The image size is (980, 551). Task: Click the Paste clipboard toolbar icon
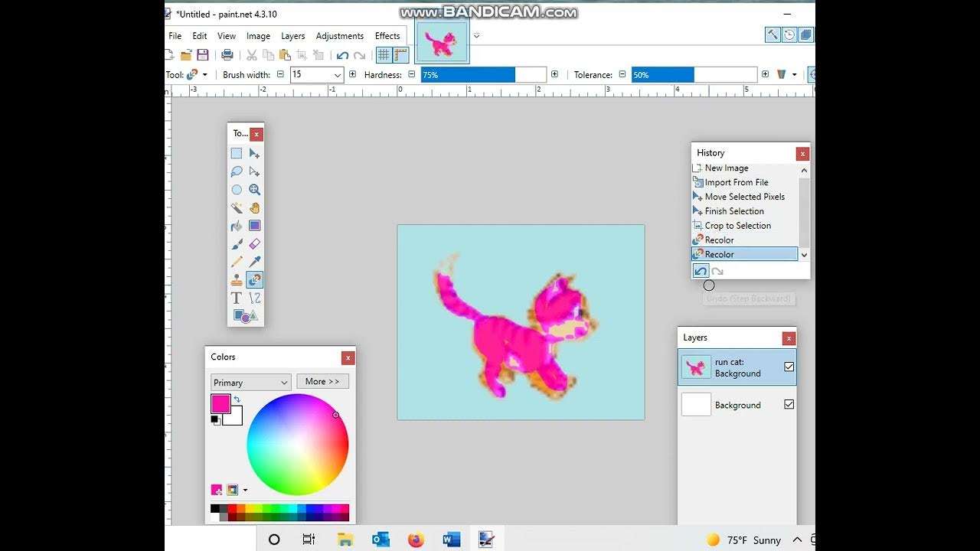point(285,55)
